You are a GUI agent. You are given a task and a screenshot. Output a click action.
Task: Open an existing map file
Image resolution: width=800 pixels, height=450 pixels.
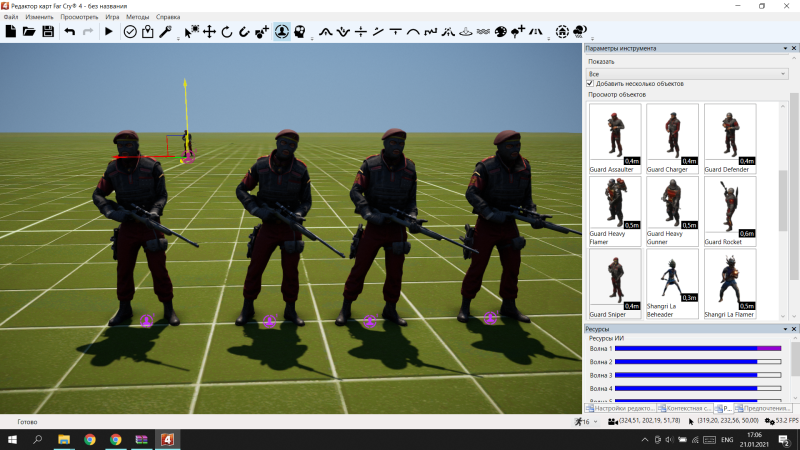[x=29, y=32]
